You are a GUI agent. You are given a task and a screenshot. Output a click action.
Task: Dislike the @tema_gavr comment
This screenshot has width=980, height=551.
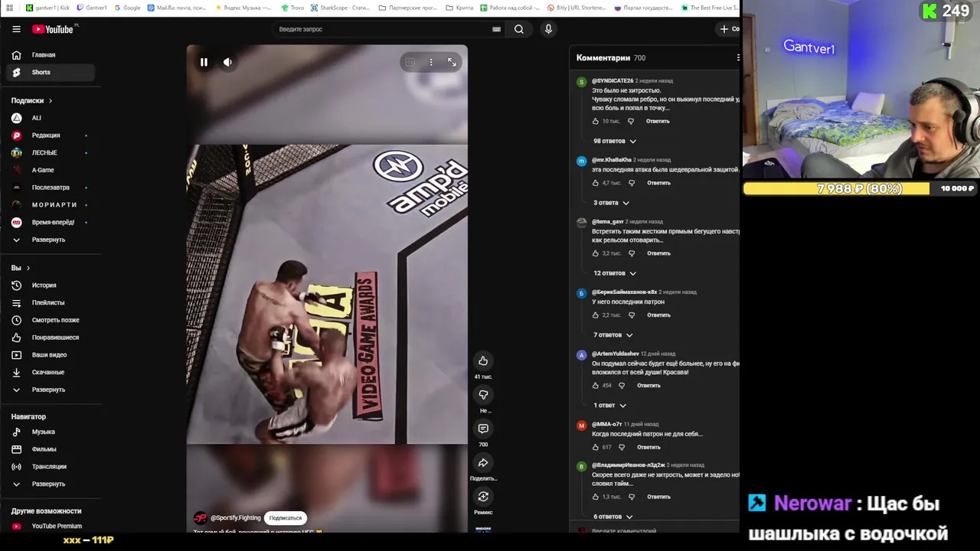point(632,253)
